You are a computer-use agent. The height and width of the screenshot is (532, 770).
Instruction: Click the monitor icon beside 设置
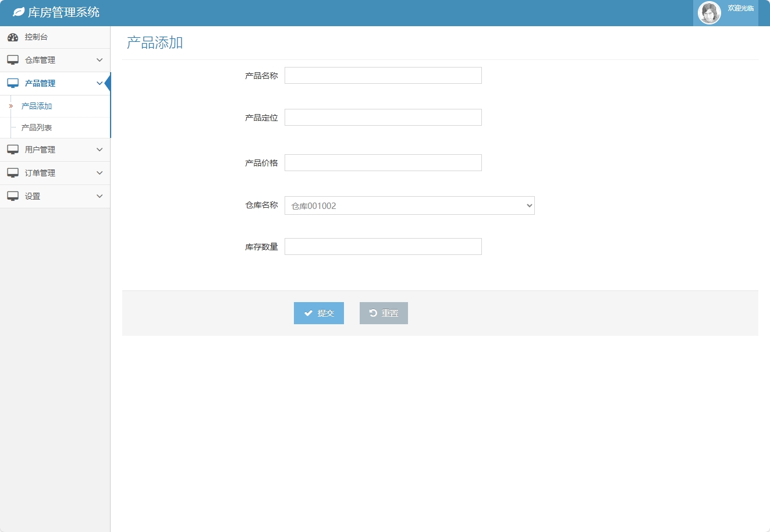12,196
